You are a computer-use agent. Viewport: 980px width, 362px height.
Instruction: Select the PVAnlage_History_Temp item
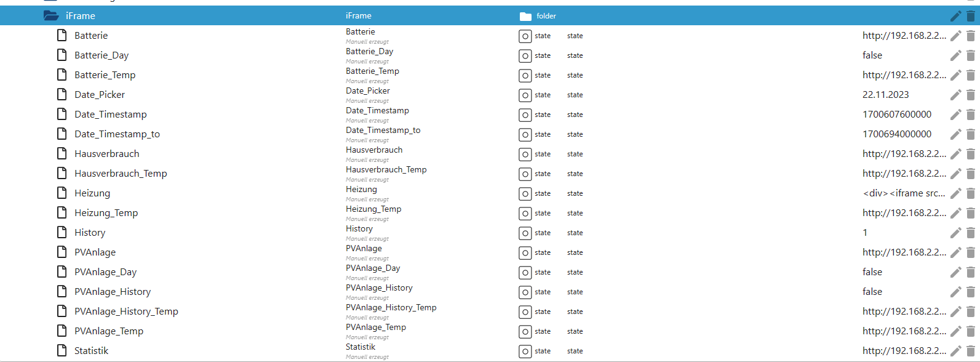pyautogui.click(x=126, y=312)
